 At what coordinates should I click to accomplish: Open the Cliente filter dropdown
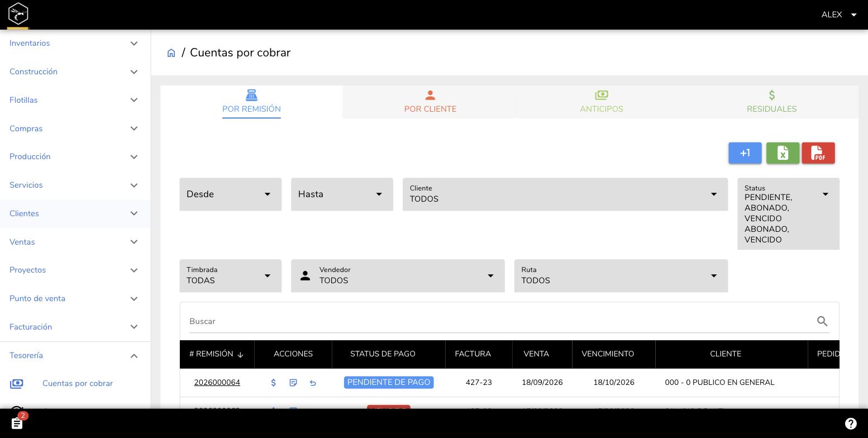tap(565, 194)
